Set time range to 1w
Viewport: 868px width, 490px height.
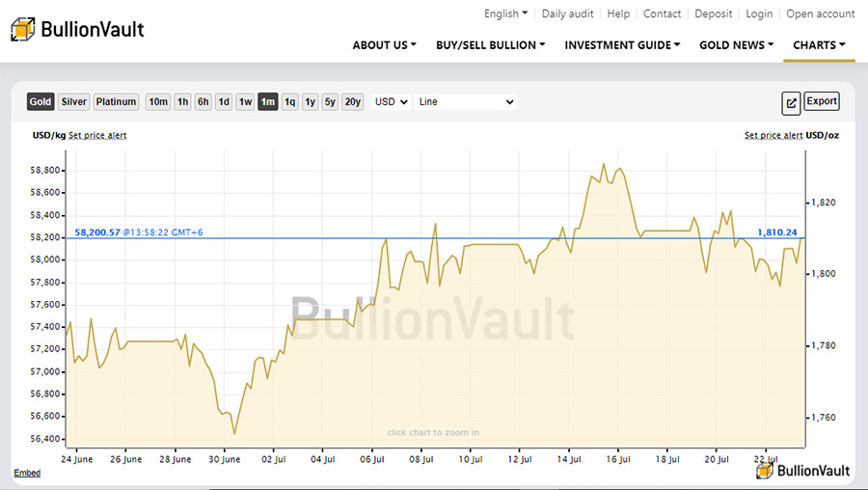(245, 102)
